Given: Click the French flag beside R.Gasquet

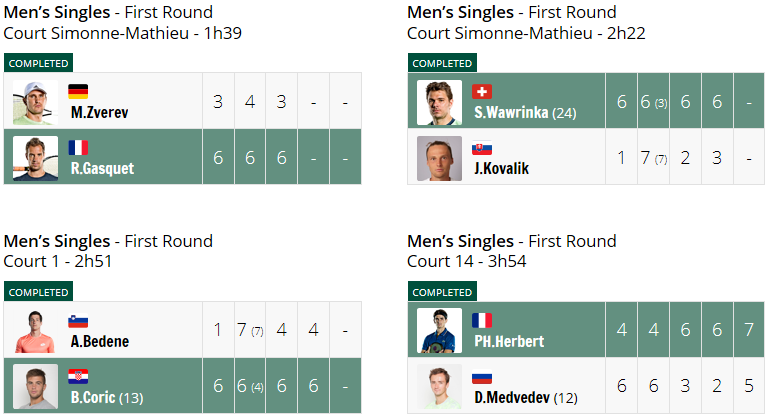Looking at the screenshot, I should [x=78, y=148].
